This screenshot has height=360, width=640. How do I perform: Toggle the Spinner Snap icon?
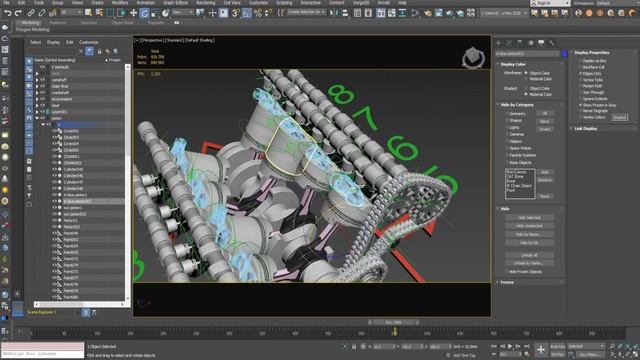point(268,13)
